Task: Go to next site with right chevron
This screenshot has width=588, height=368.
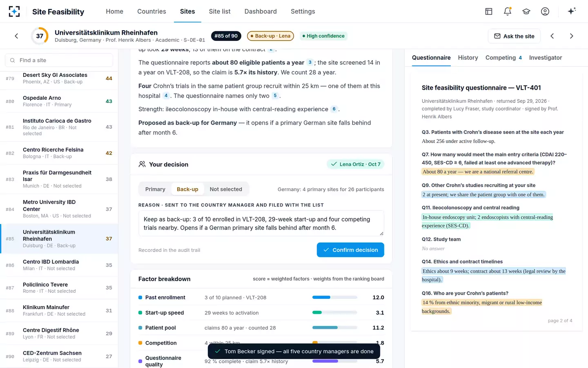Action: [571, 36]
